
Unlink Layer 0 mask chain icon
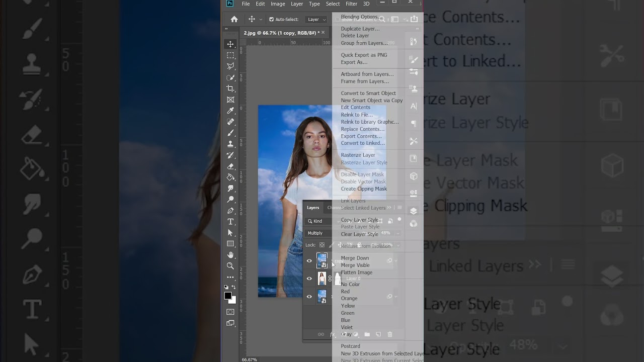330,279
